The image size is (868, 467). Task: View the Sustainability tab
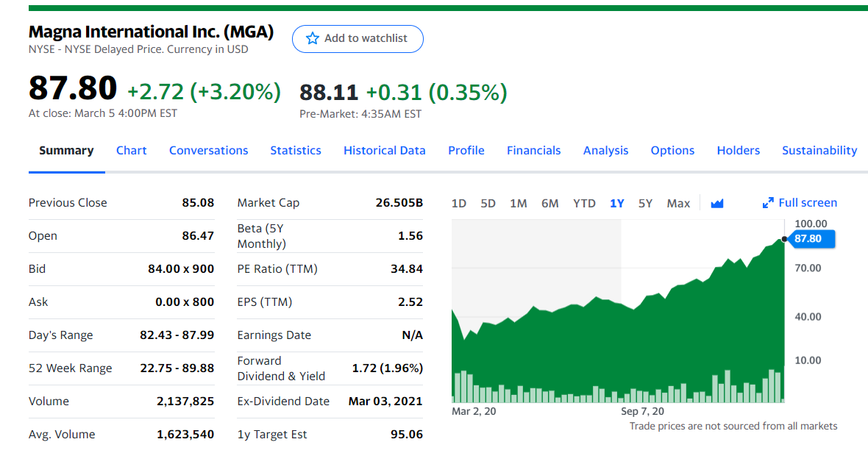pyautogui.click(x=819, y=151)
